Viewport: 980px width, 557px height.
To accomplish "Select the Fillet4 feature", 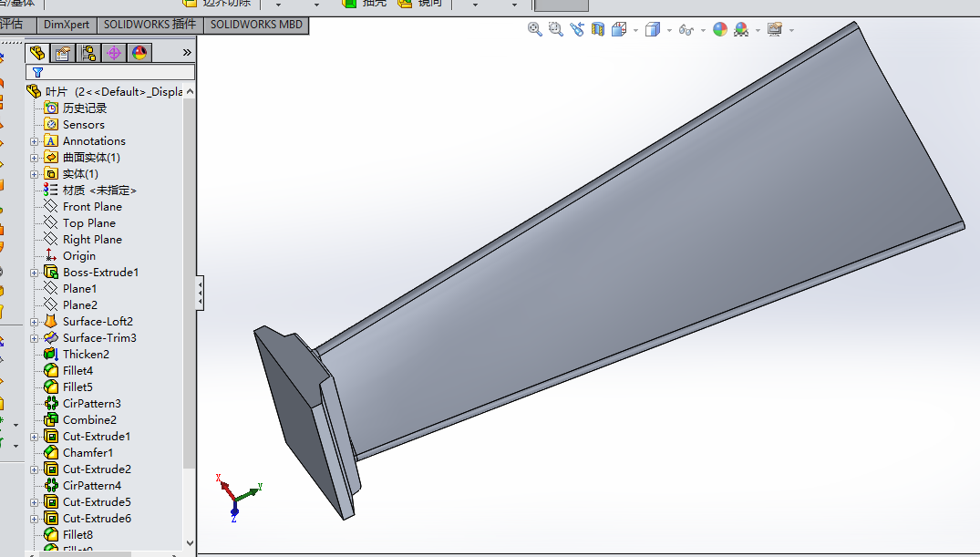I will coord(77,371).
